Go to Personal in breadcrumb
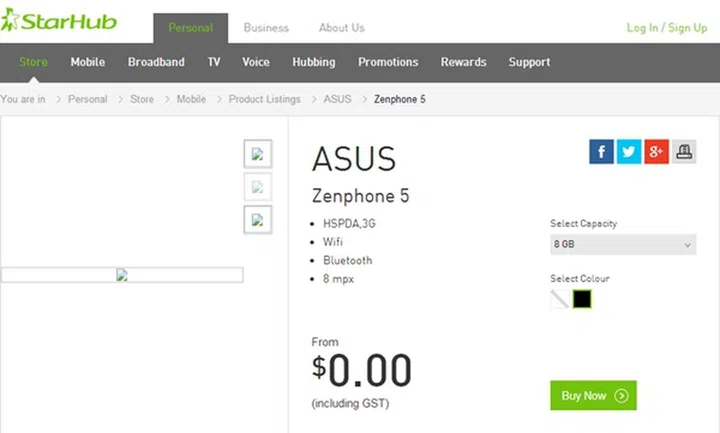The width and height of the screenshot is (720, 433). (87, 99)
